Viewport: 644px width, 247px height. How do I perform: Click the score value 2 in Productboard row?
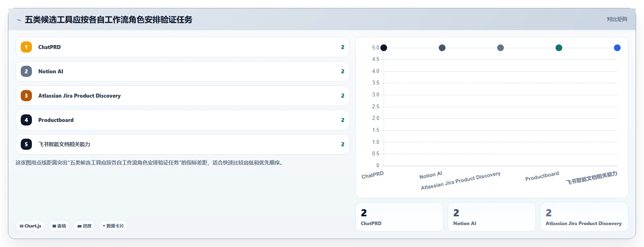[343, 120]
